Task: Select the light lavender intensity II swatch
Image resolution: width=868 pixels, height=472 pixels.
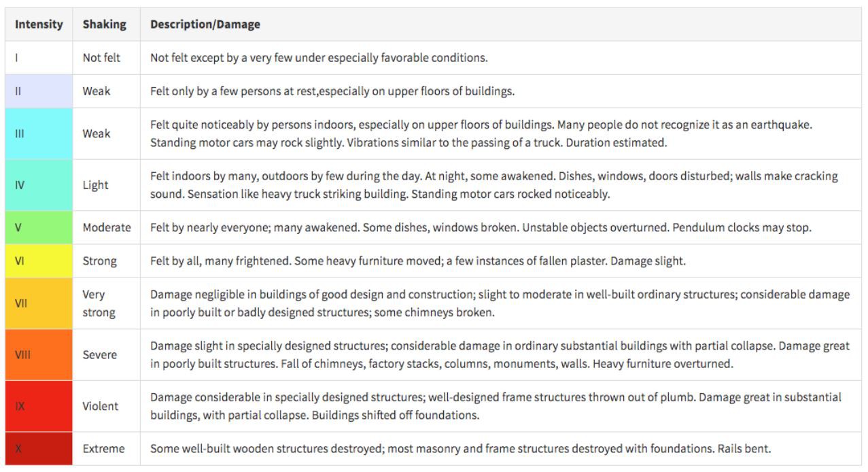Action: click(39, 91)
